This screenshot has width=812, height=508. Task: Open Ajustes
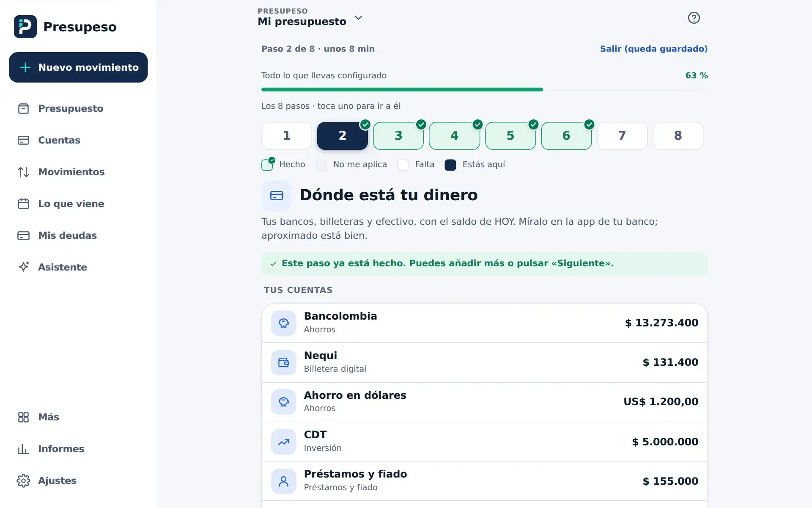[x=78, y=480]
